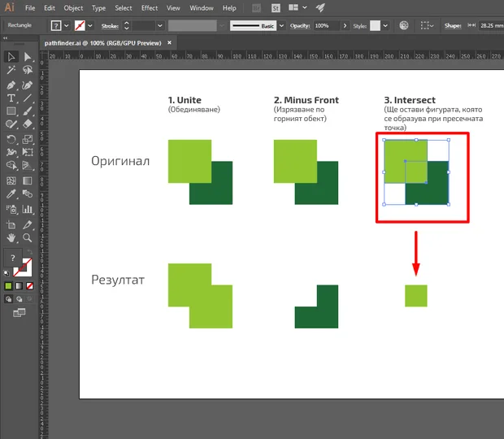
Task: Choose the Free Transform tool
Action: point(28,152)
